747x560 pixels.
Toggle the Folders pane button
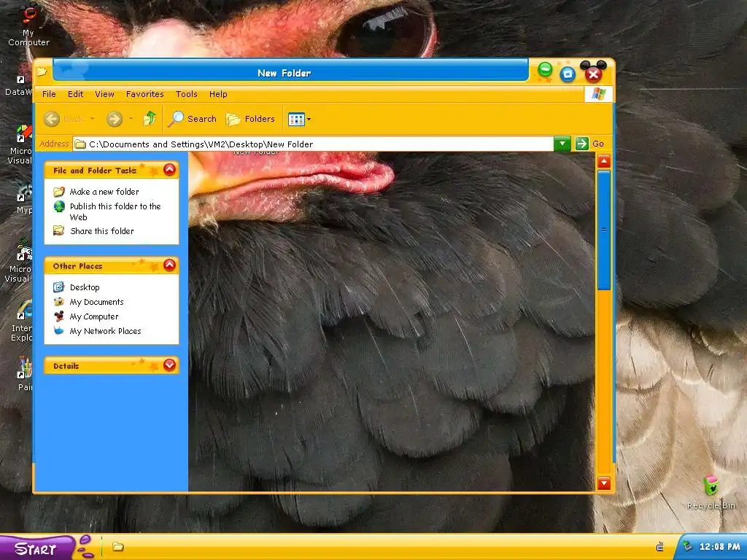pyautogui.click(x=251, y=119)
